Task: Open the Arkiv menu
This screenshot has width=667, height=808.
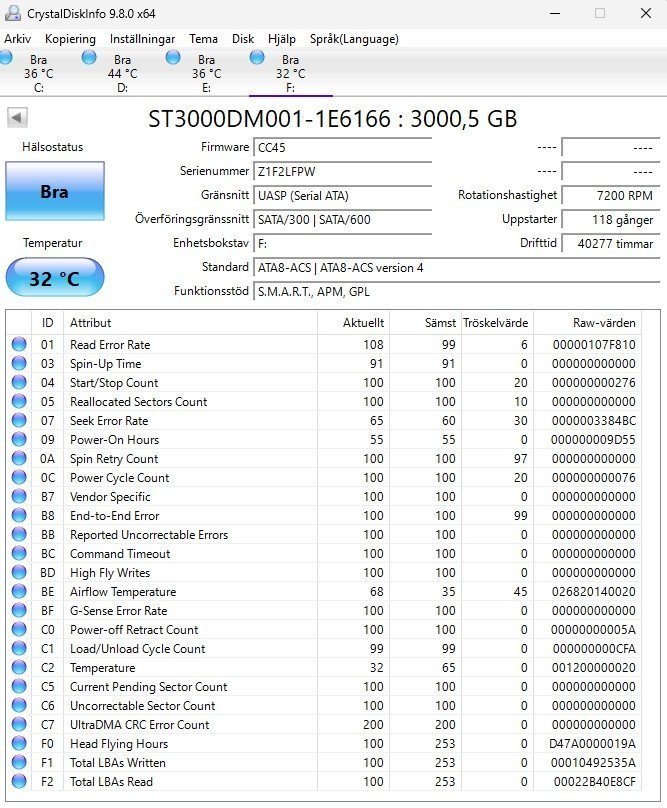Action: pos(17,39)
